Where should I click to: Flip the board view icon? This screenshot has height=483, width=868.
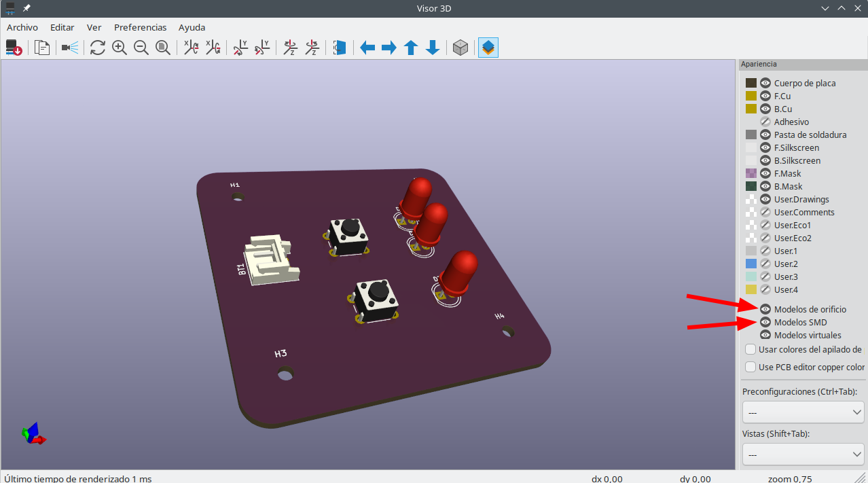340,48
